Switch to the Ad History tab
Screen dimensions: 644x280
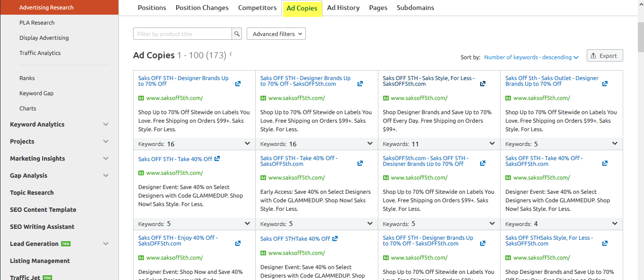(343, 8)
